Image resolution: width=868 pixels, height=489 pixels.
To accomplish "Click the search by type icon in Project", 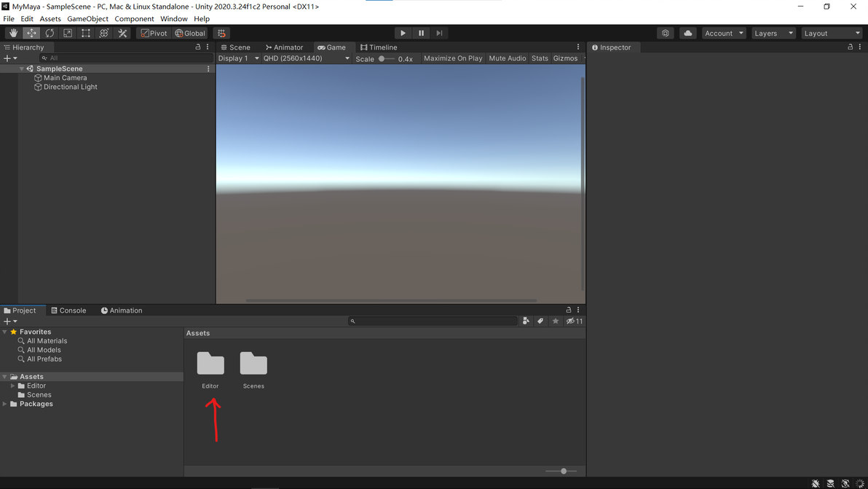I will pyautogui.click(x=526, y=321).
